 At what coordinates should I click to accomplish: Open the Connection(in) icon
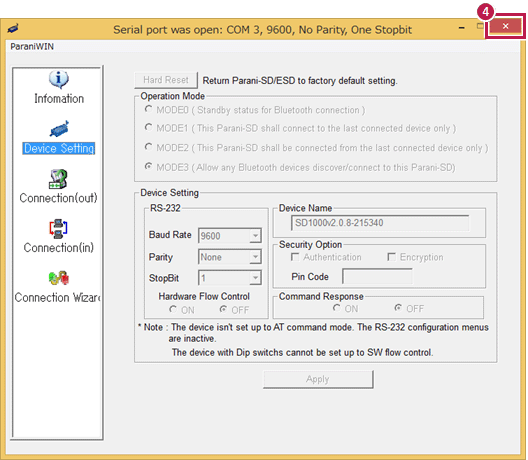pyautogui.click(x=58, y=229)
